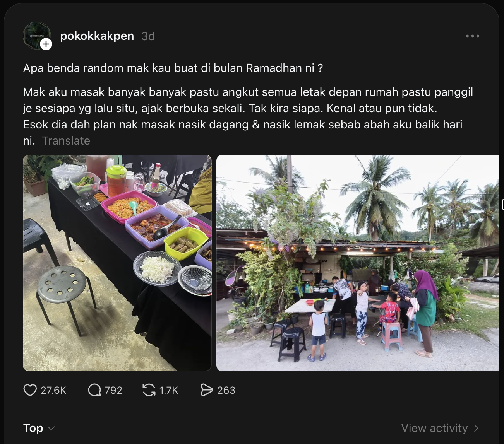The height and width of the screenshot is (444, 504).
Task: Click the 3d post timestamp
Action: click(148, 36)
